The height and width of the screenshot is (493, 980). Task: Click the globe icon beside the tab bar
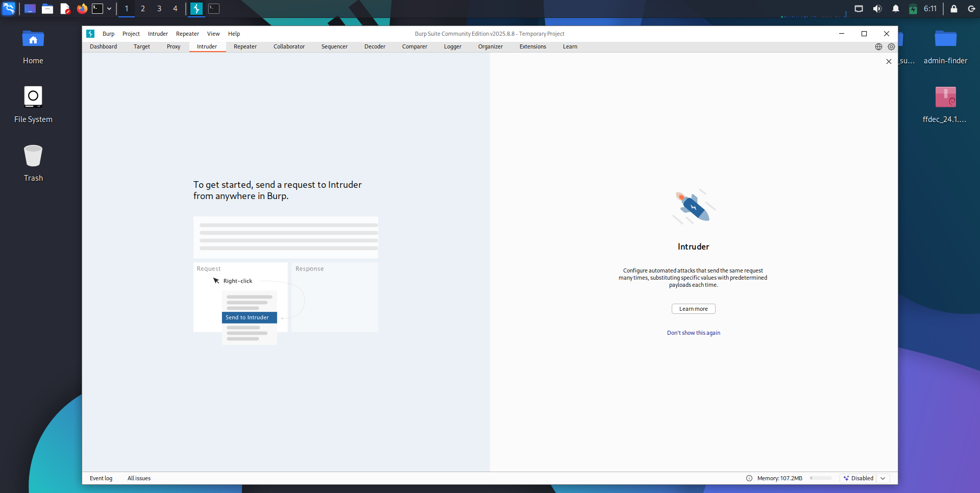point(878,46)
